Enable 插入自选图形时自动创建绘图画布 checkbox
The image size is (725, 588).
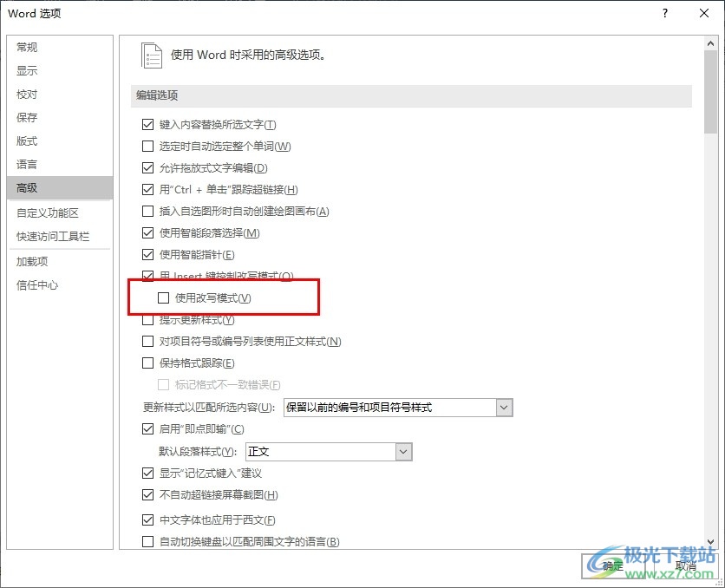point(147,212)
